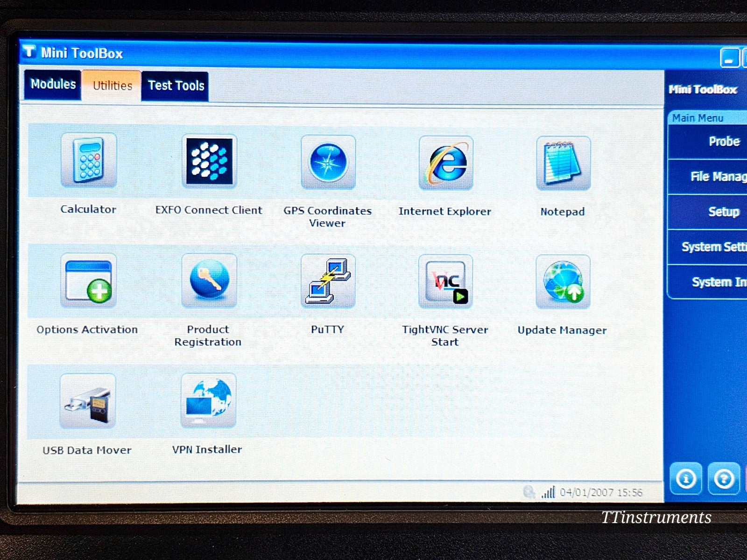
Task: Launch the EXFO Connect Client
Action: coord(209,161)
